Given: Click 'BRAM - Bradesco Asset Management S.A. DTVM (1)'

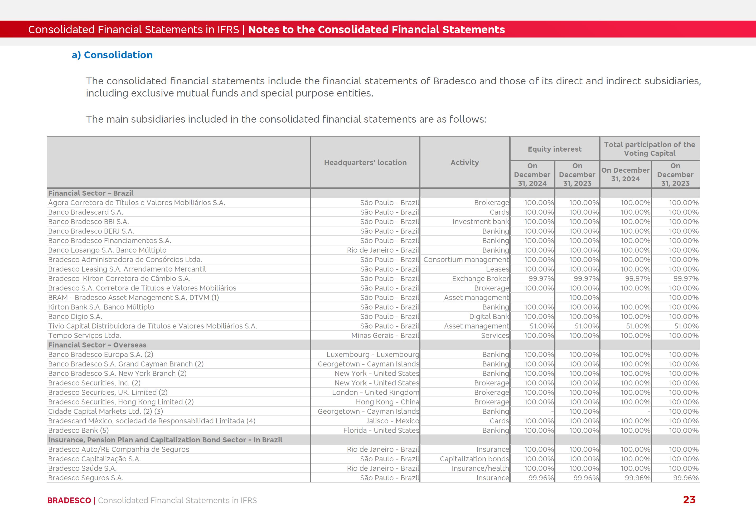Looking at the screenshot, I should (x=133, y=298).
